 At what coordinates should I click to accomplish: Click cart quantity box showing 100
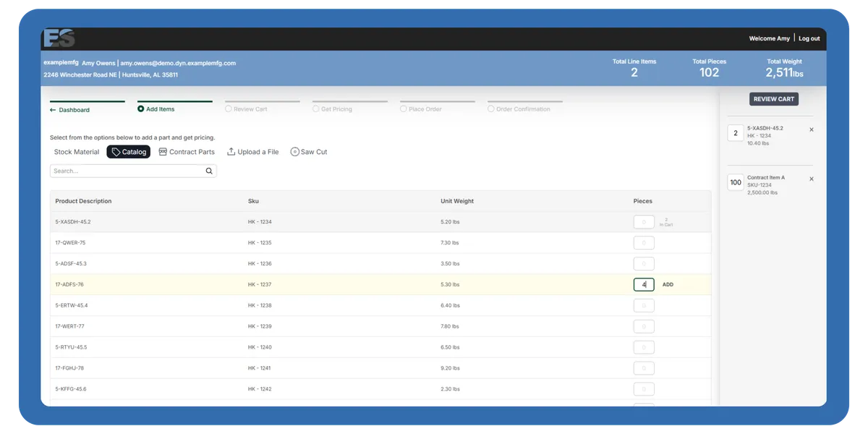click(x=736, y=182)
